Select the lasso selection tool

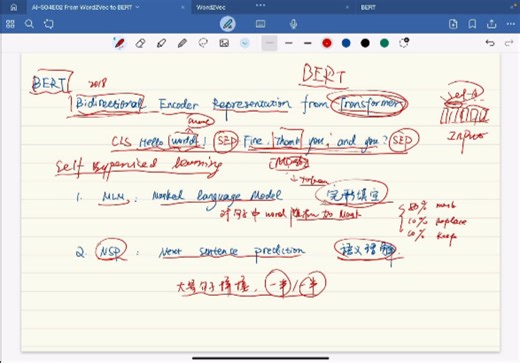pyautogui.click(x=203, y=43)
